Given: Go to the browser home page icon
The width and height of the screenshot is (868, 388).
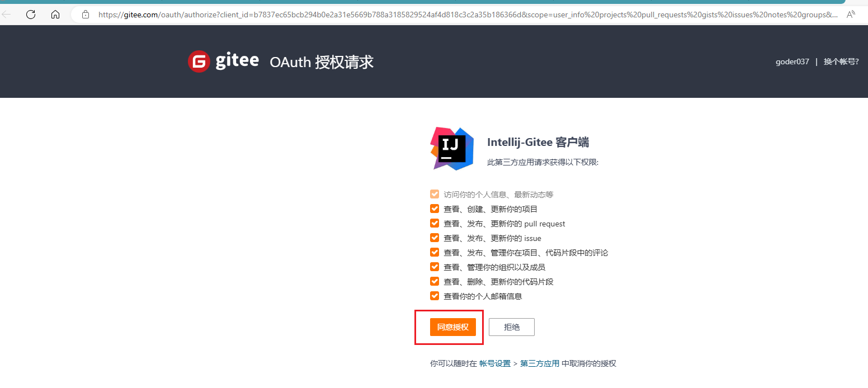Looking at the screenshot, I should (55, 15).
